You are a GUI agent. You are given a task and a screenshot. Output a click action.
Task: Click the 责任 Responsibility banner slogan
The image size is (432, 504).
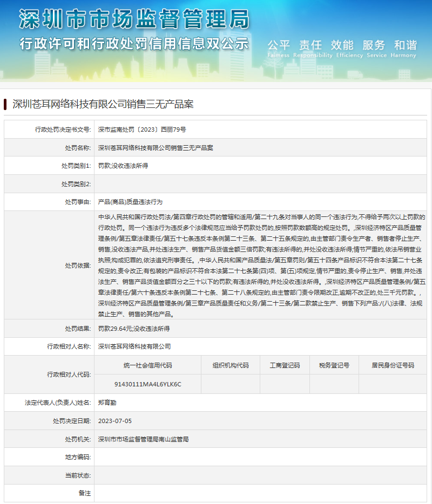(313, 49)
